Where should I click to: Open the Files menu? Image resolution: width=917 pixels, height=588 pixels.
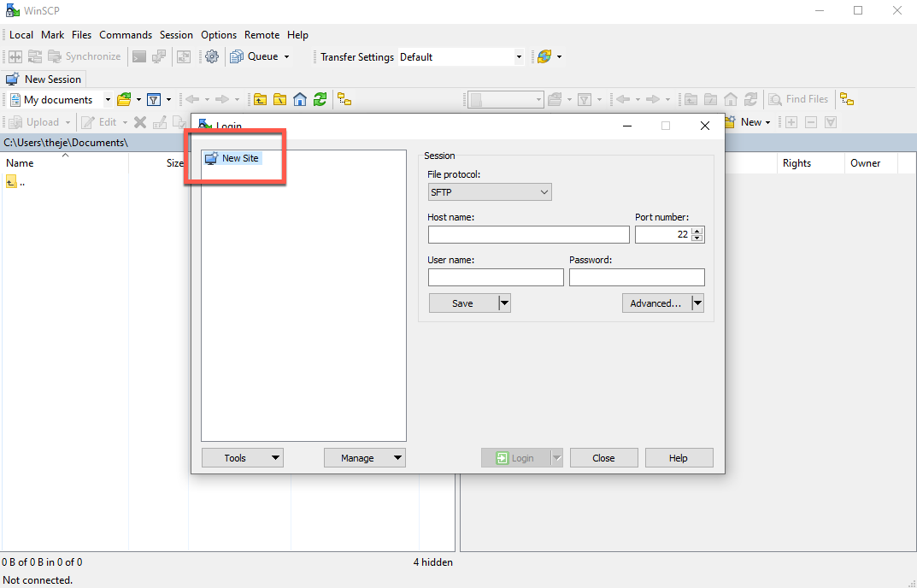pos(82,35)
